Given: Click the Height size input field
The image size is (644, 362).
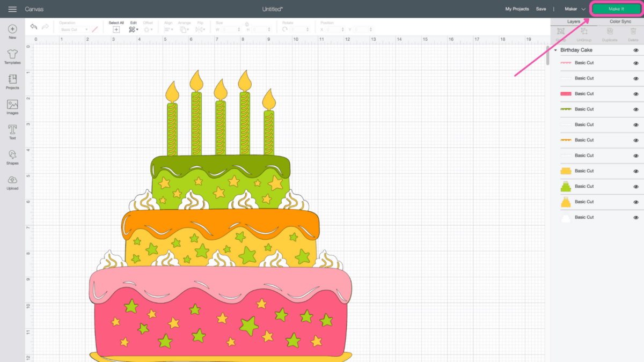Looking at the screenshot, I should 262,29.
